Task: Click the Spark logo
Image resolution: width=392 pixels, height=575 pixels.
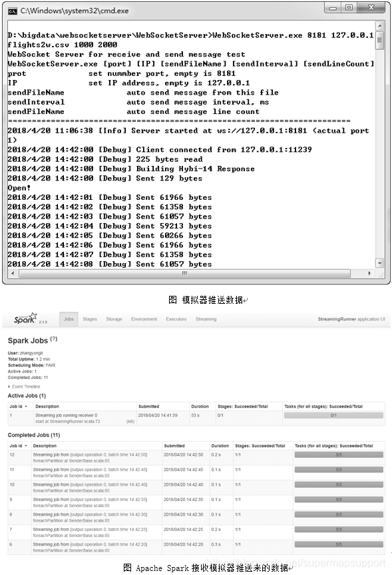Action: [x=26, y=318]
